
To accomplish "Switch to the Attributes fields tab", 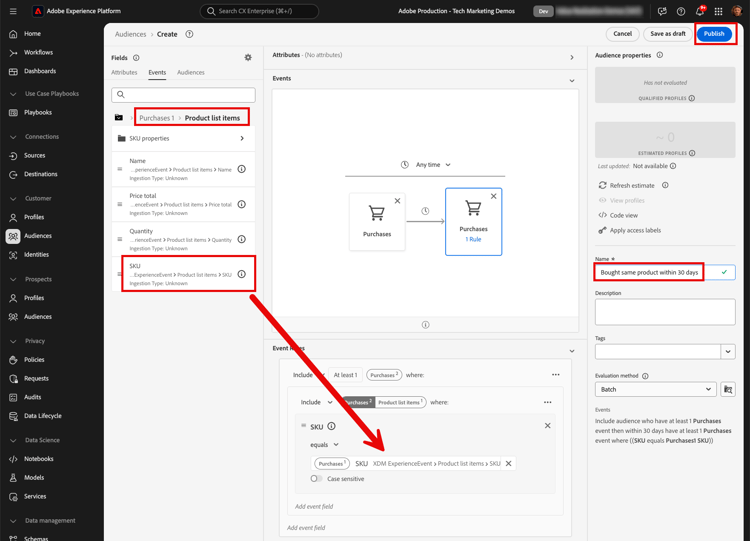I will click(x=124, y=72).
